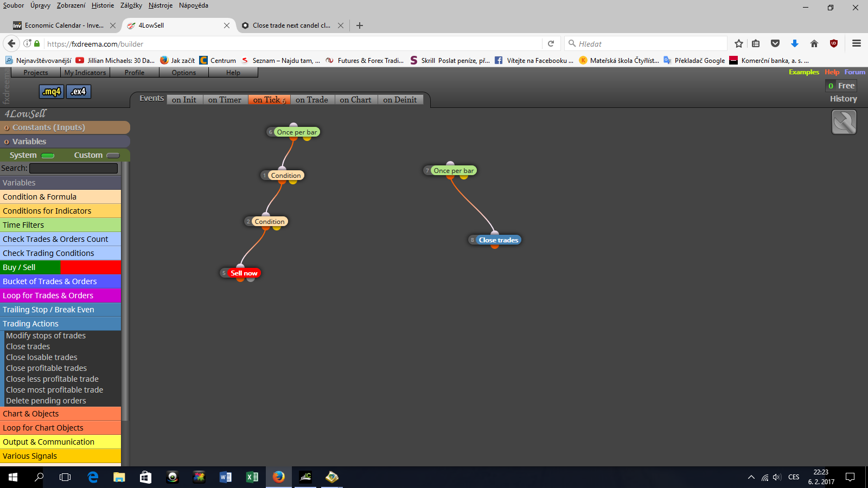The height and width of the screenshot is (488, 868).
Task: Switch to on Timer event tab
Action: [x=225, y=100]
